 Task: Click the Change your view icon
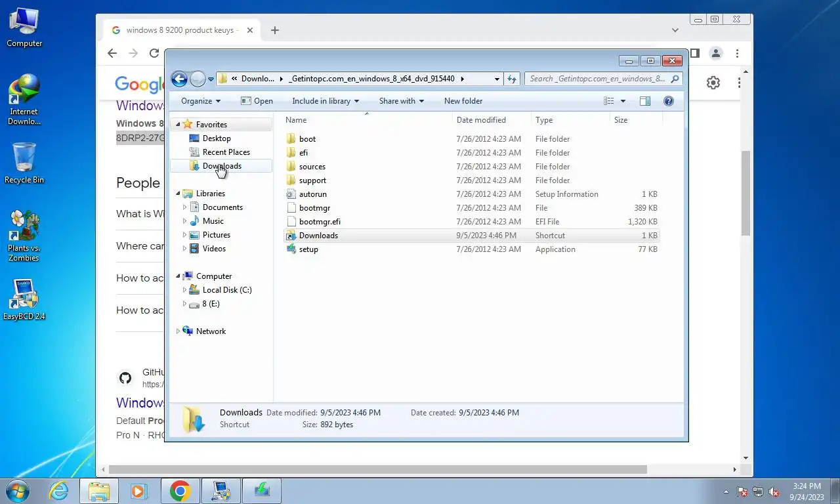click(609, 101)
